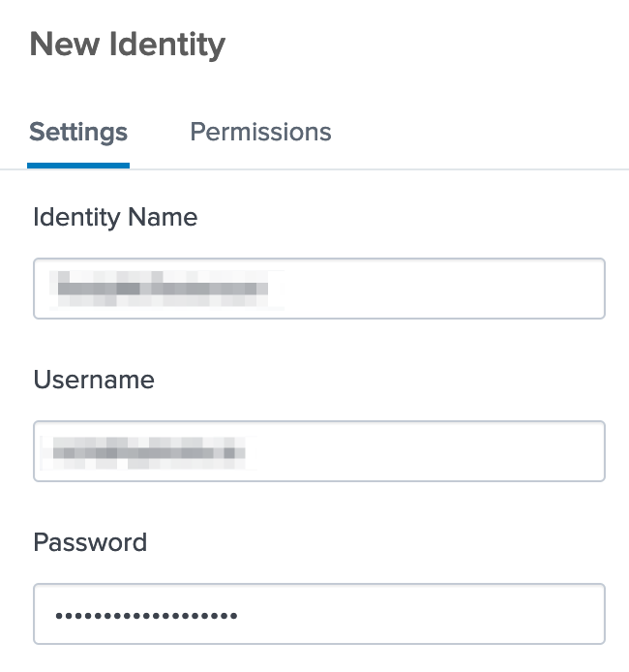Viewport: 629px width, 672px height.
Task: Click the masked password dots
Action: tap(146, 615)
